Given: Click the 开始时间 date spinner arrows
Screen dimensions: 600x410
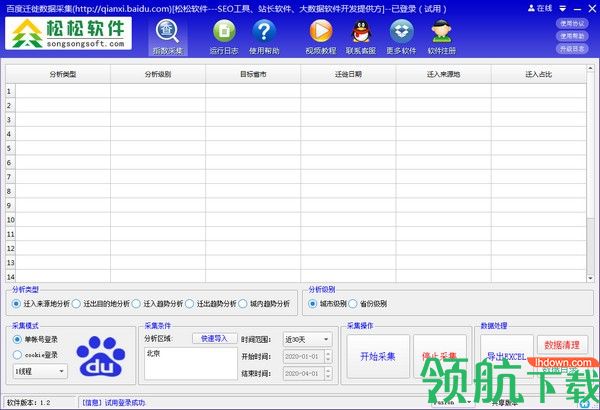Looking at the screenshot, I should click(328, 356).
